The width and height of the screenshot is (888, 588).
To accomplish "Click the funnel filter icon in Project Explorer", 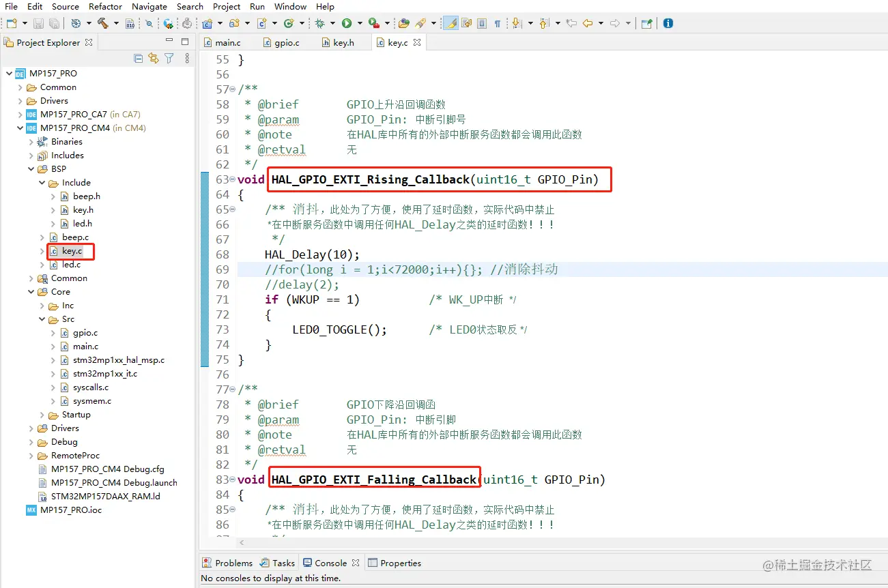I will (169, 59).
